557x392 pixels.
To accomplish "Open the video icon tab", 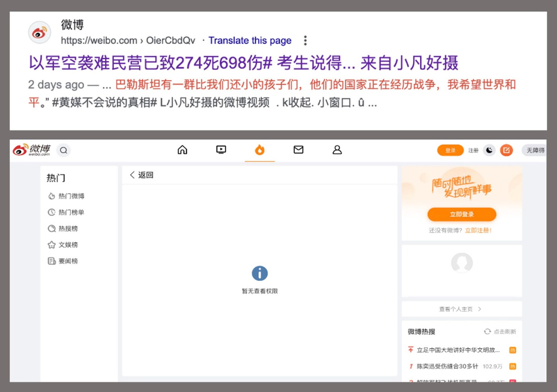I will [221, 150].
